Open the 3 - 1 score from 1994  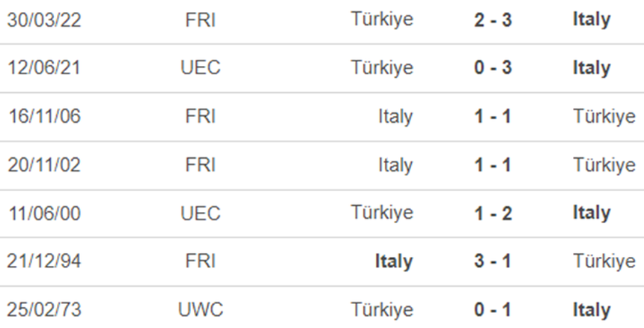point(493,261)
